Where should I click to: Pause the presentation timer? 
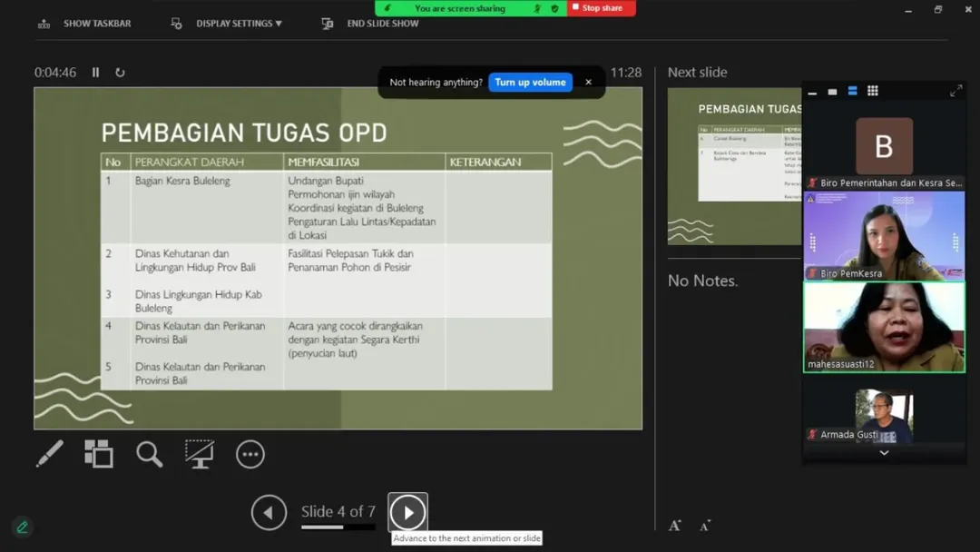95,73
